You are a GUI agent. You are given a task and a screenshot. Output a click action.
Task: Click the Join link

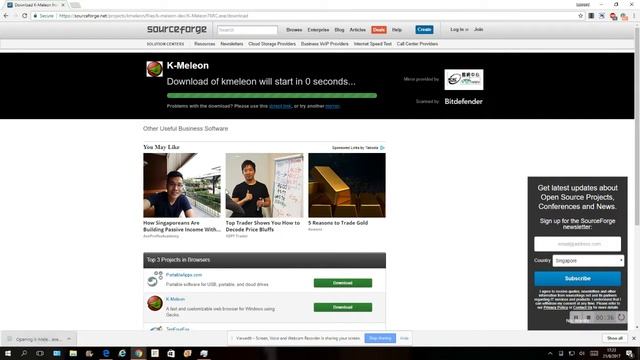[478, 29]
